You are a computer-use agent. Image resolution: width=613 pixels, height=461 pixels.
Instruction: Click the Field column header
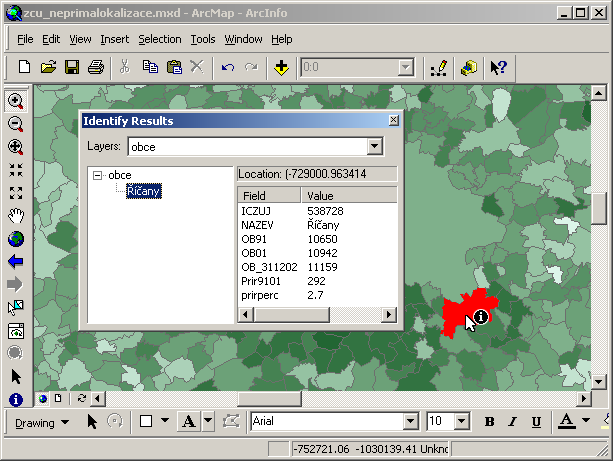click(269, 195)
